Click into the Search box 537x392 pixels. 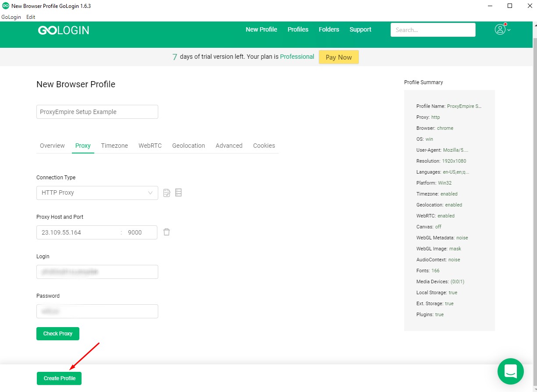[x=433, y=29]
